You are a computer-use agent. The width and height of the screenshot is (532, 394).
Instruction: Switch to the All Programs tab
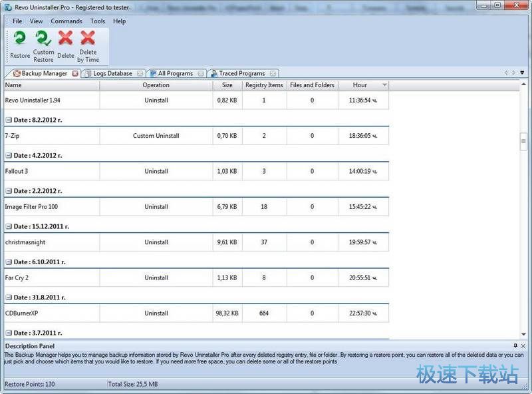(x=176, y=73)
